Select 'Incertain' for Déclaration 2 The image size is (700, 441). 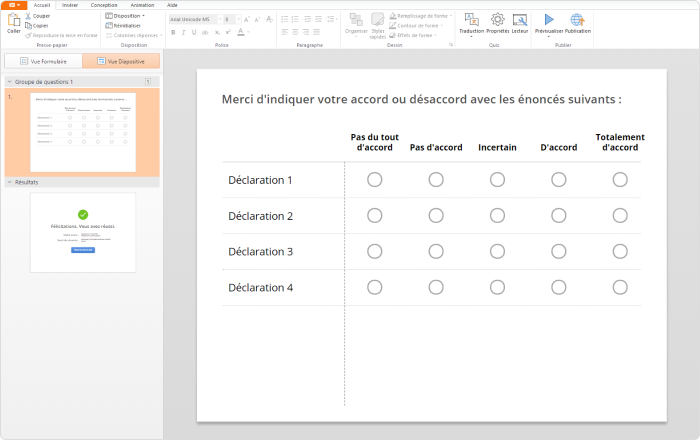(x=498, y=216)
